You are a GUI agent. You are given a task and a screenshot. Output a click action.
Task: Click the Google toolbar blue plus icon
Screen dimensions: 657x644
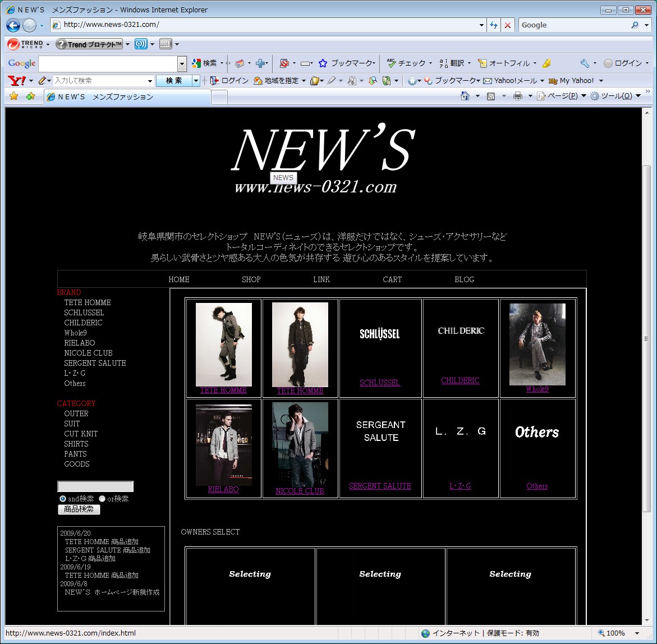pos(260,63)
